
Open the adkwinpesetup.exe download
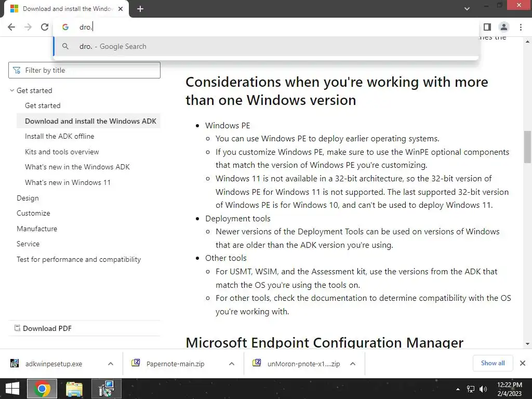tap(54, 364)
